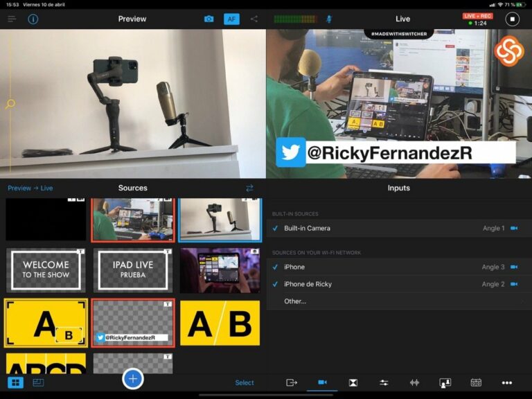This screenshot has height=399, width=532.
Task: Open the camera inputs tab
Action: [322, 382]
